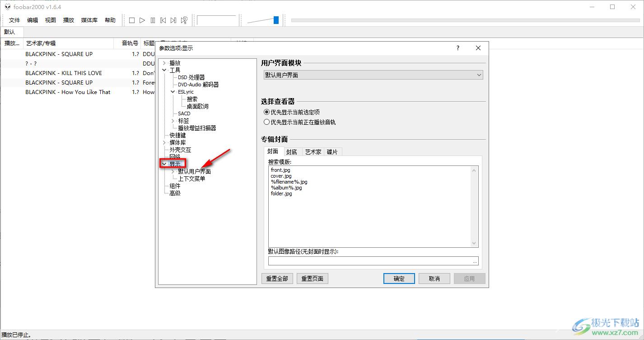Click the 重置页面 button
This screenshot has width=644, height=340.
coord(313,279)
